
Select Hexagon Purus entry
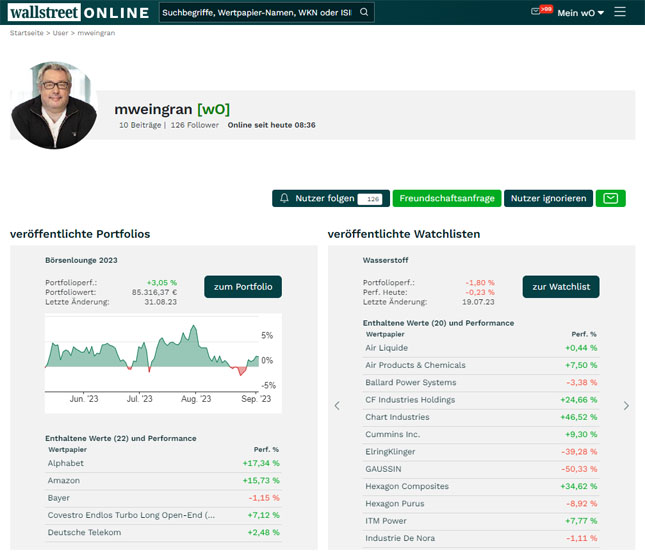(481, 504)
